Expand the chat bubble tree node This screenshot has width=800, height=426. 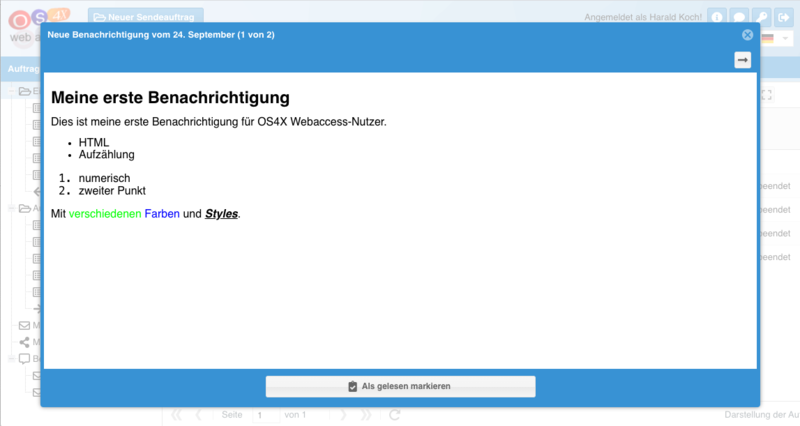click(x=12, y=359)
